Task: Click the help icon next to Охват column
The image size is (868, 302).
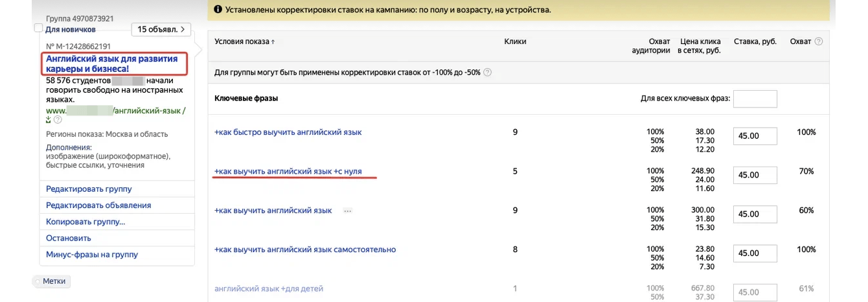Action: click(x=819, y=41)
